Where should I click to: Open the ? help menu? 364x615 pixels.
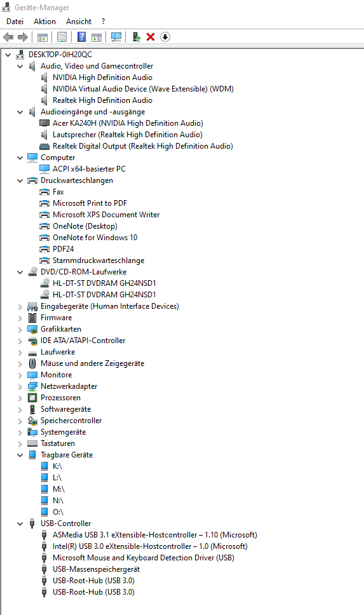coord(103,22)
